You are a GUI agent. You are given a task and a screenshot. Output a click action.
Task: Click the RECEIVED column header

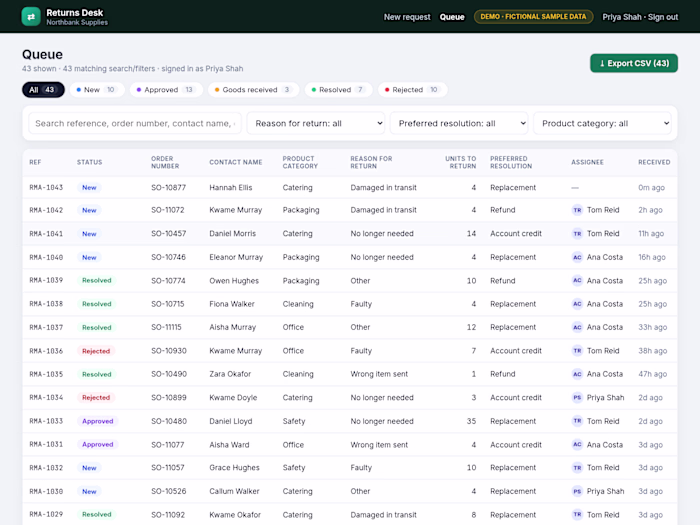(654, 162)
